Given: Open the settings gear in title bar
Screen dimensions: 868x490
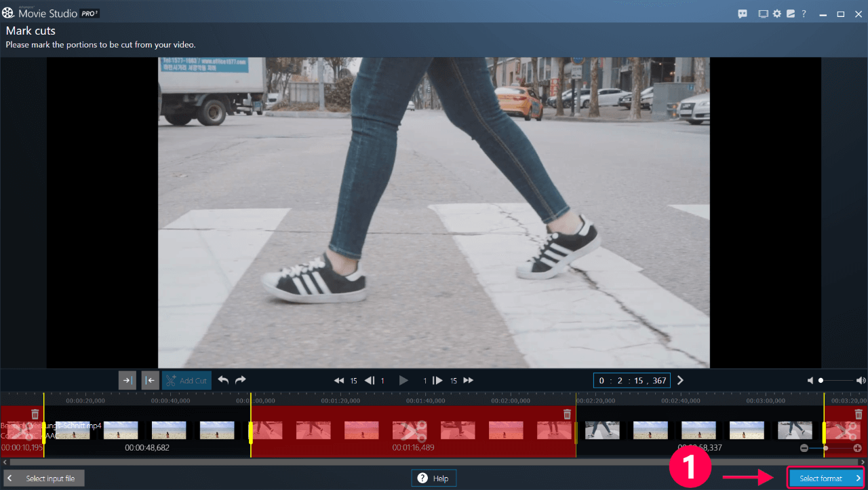Looking at the screenshot, I should [777, 14].
